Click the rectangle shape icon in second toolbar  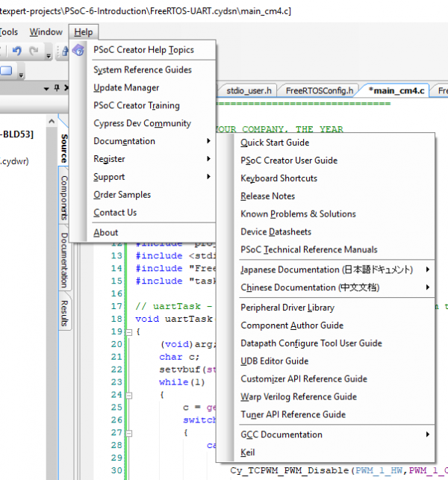pos(6,71)
